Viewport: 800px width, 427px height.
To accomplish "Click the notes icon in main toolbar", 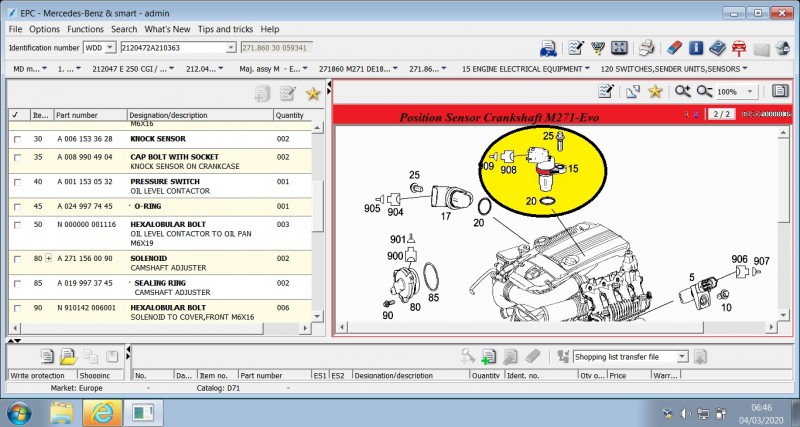I will click(576, 48).
